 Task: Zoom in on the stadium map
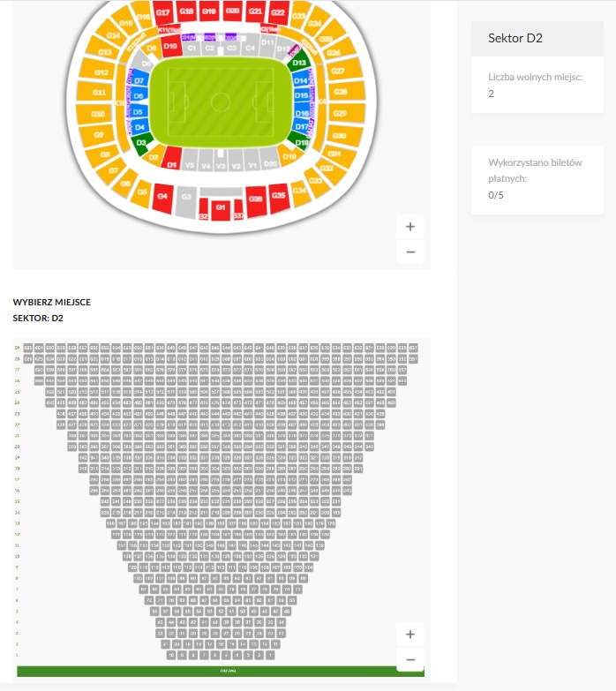[x=410, y=227]
